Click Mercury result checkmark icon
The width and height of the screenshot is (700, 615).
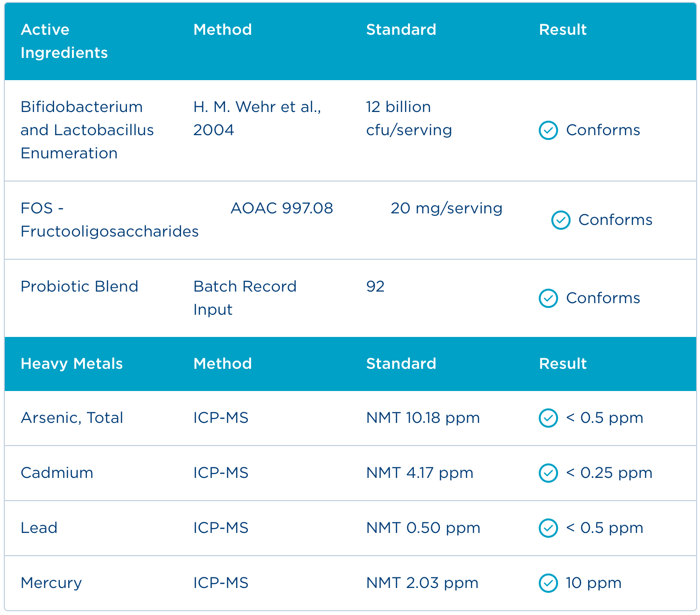click(548, 583)
